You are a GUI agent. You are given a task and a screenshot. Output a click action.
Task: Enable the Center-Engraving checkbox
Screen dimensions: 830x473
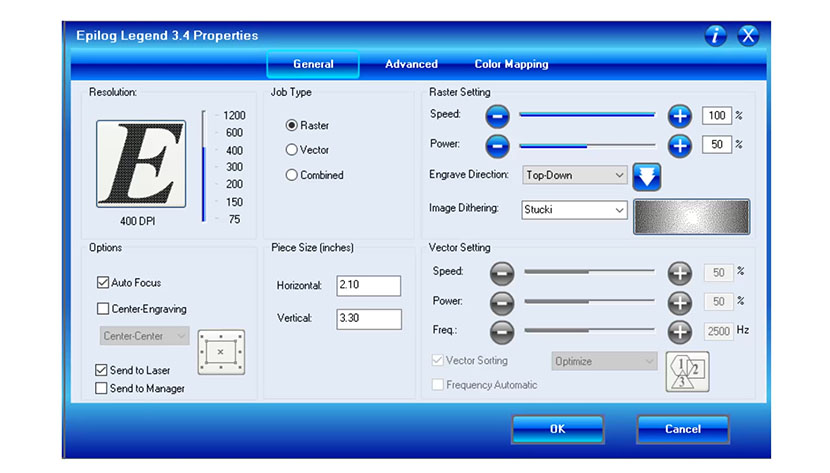coord(103,309)
